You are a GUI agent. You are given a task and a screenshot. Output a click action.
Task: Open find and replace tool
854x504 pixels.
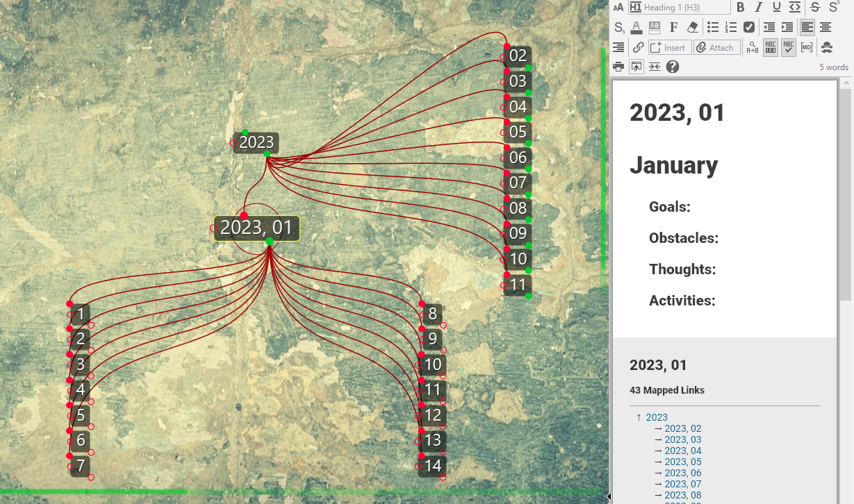click(x=753, y=47)
